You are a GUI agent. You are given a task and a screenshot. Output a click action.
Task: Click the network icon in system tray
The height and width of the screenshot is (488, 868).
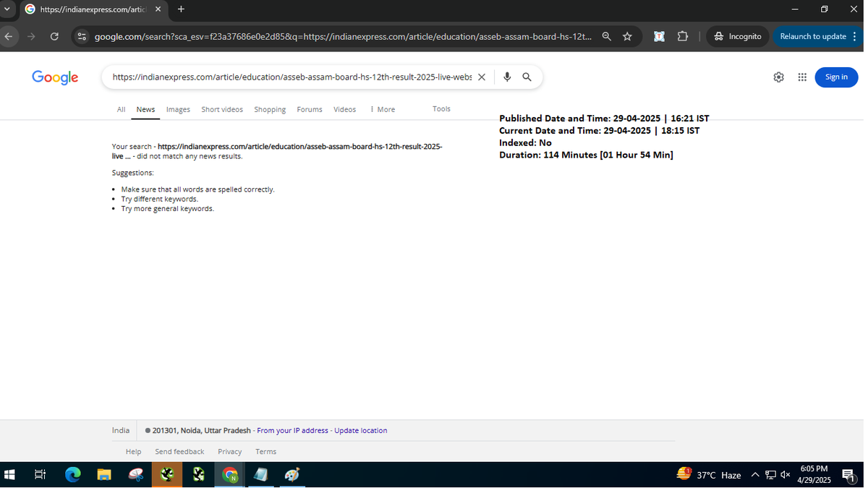(x=770, y=475)
